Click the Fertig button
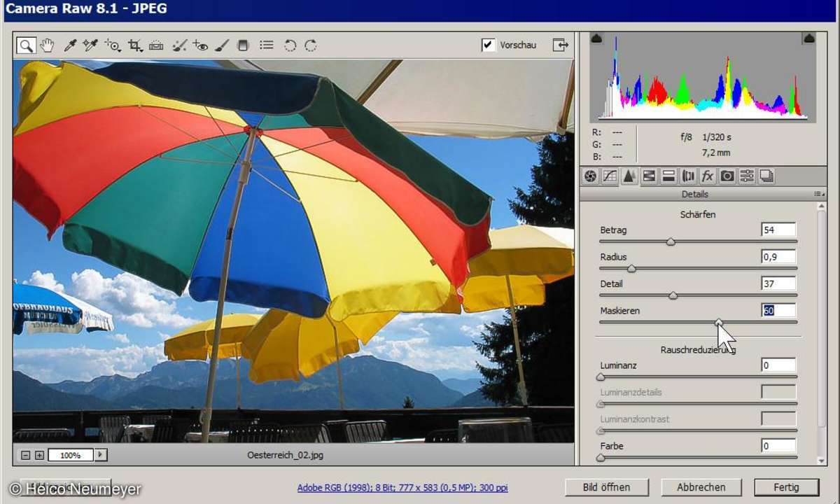Image resolution: width=840 pixels, height=504 pixels. pos(787,487)
